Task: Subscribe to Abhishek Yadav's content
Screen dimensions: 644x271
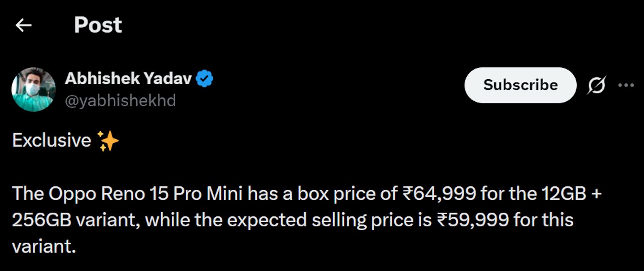Action: [x=520, y=85]
